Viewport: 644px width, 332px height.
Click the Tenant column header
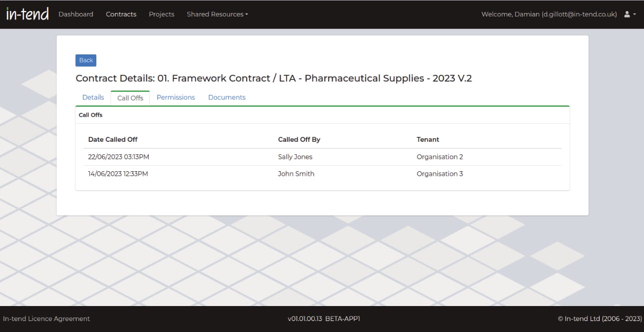(428, 139)
